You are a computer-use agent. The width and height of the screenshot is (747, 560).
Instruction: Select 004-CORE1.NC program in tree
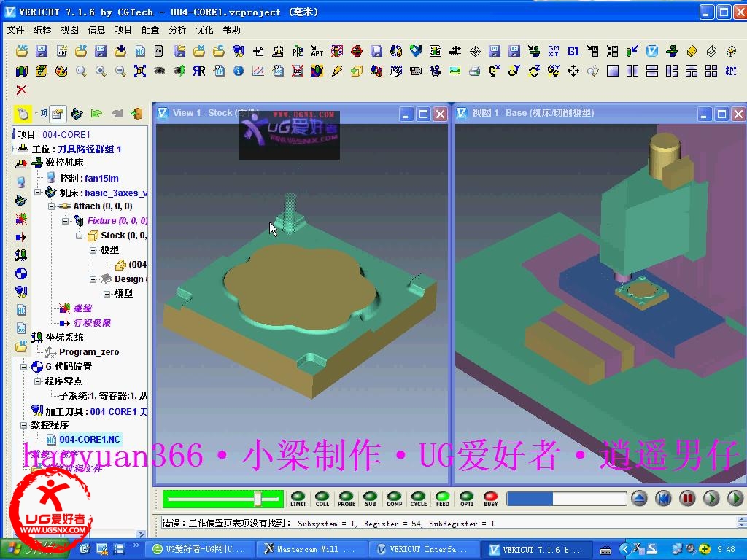click(x=90, y=440)
